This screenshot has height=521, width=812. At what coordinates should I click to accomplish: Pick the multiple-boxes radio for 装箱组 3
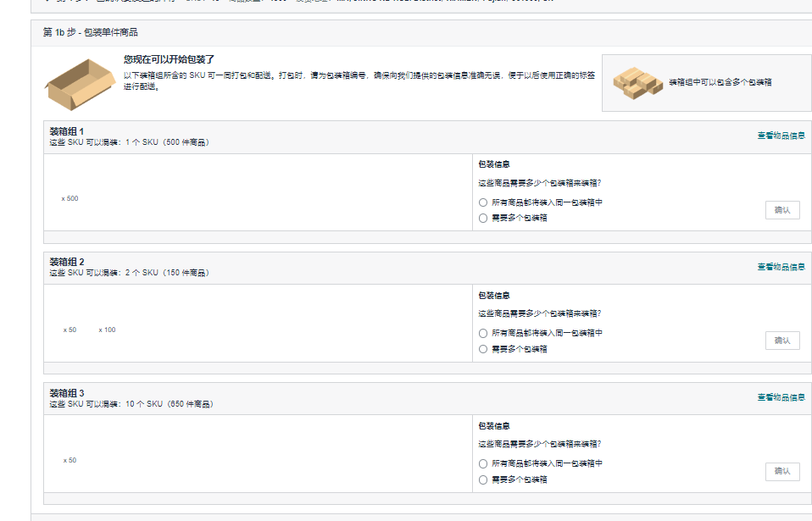tap(483, 480)
